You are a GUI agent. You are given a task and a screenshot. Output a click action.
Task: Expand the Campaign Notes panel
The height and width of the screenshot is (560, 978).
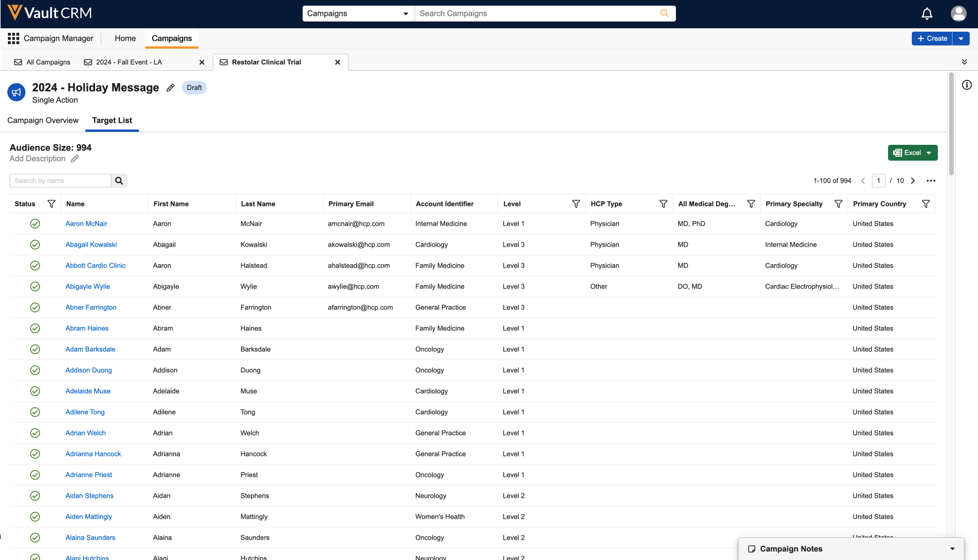(952, 549)
